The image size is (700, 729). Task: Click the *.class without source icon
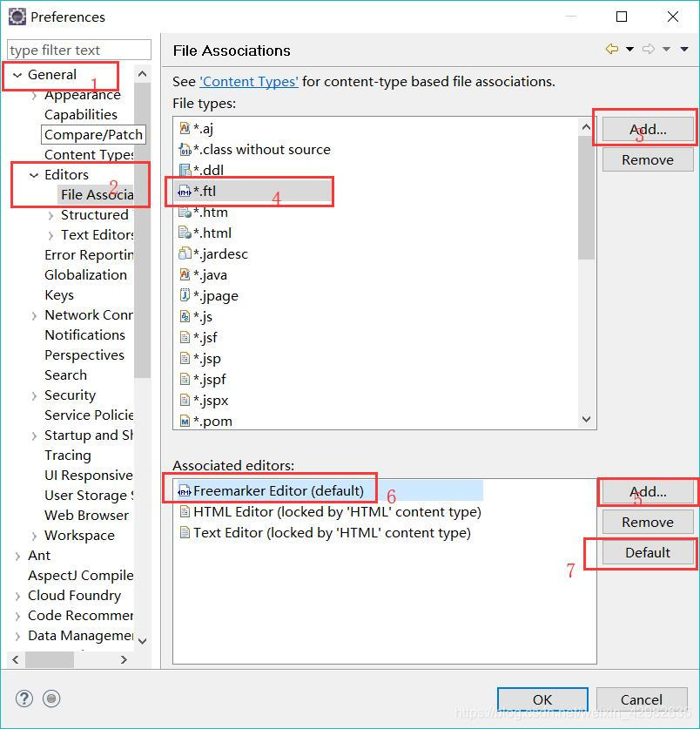click(185, 149)
